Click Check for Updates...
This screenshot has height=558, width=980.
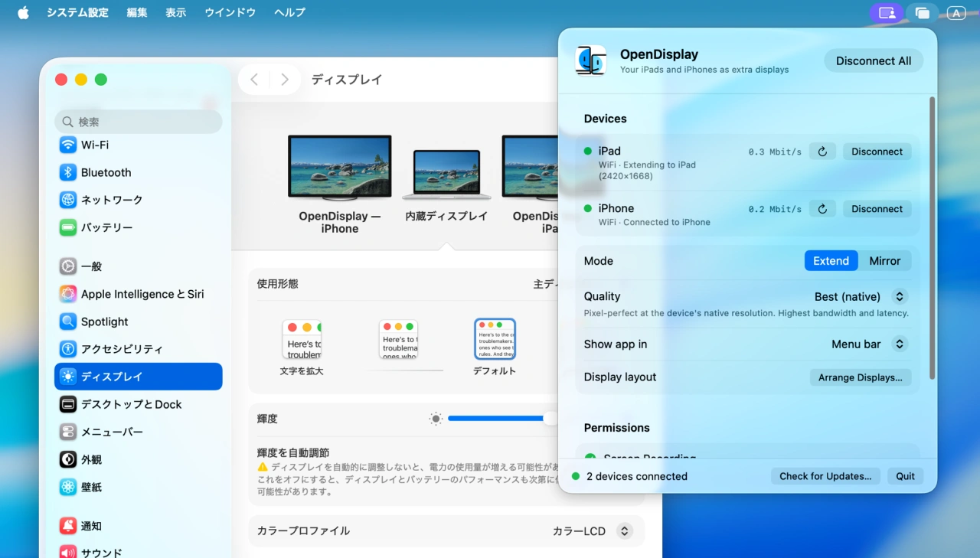[x=825, y=476]
